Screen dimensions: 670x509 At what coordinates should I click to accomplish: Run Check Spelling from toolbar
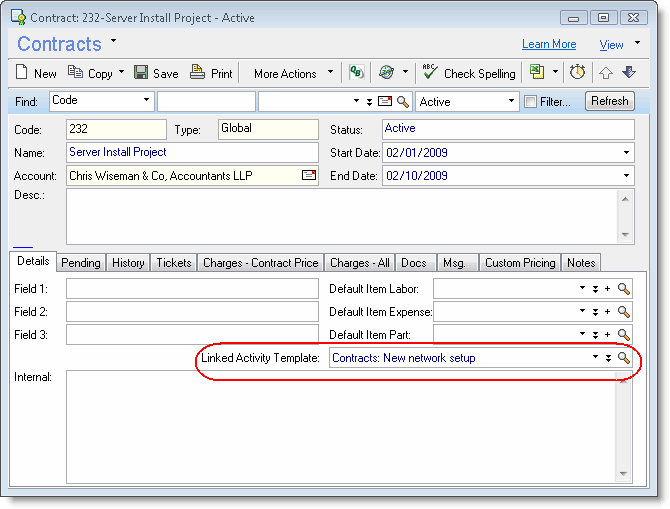click(469, 73)
